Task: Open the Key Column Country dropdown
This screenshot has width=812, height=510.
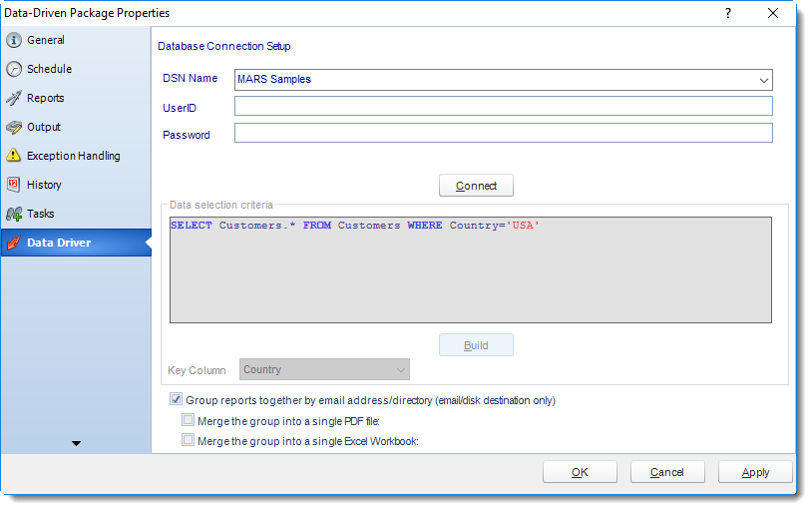Action: tap(324, 369)
